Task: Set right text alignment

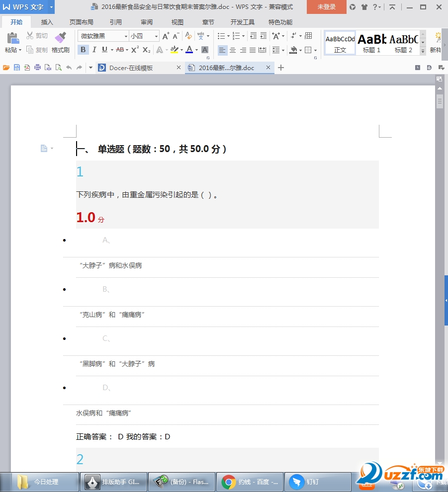Action: tap(243, 50)
